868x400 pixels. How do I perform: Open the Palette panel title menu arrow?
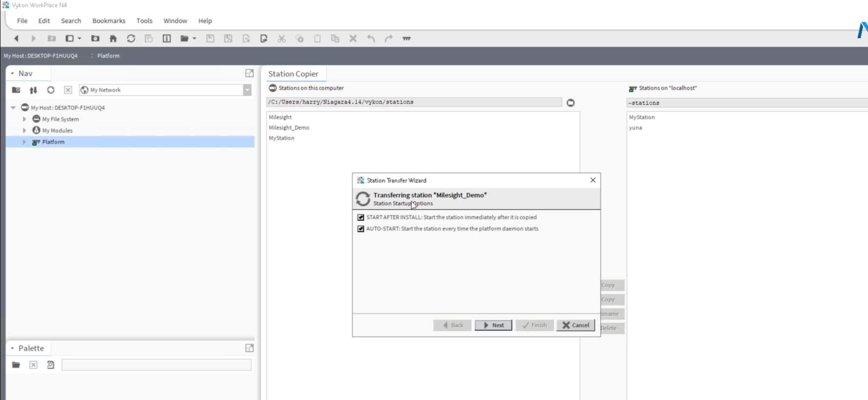(x=13, y=348)
